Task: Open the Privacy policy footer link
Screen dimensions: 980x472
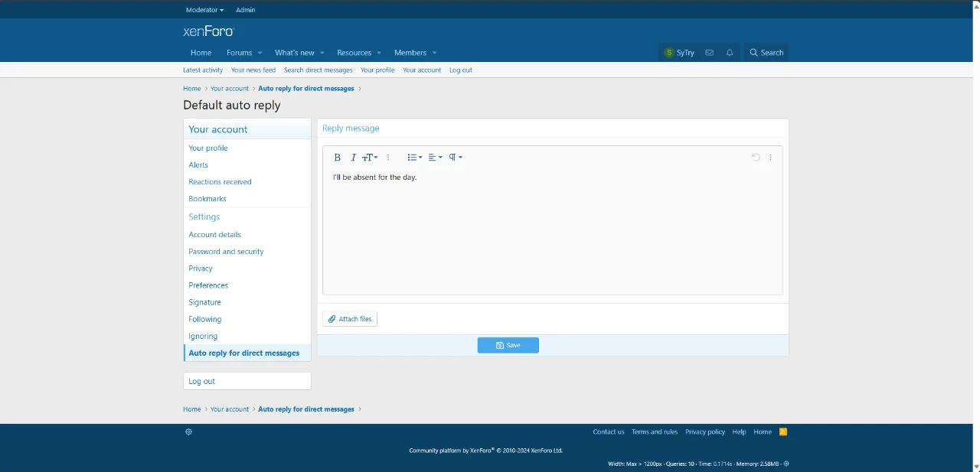Action: tap(704, 431)
